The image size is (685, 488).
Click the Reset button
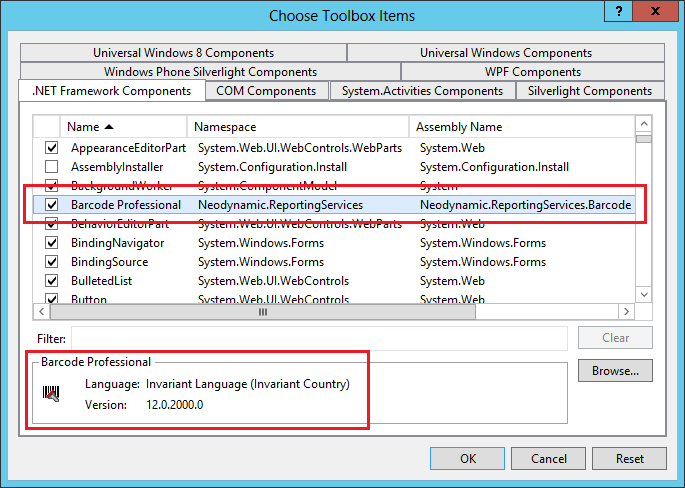(630, 458)
